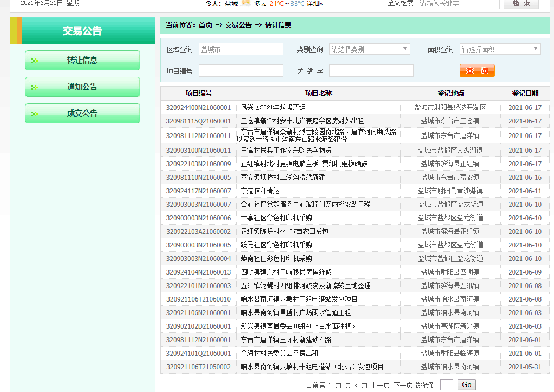Click the weather icon beside 盐城

point(246,3)
